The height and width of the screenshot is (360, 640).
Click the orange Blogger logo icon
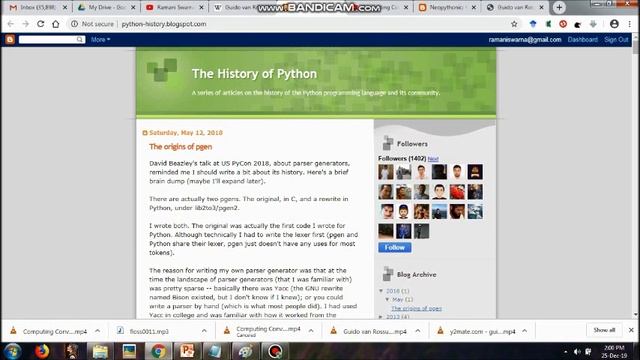[10, 40]
